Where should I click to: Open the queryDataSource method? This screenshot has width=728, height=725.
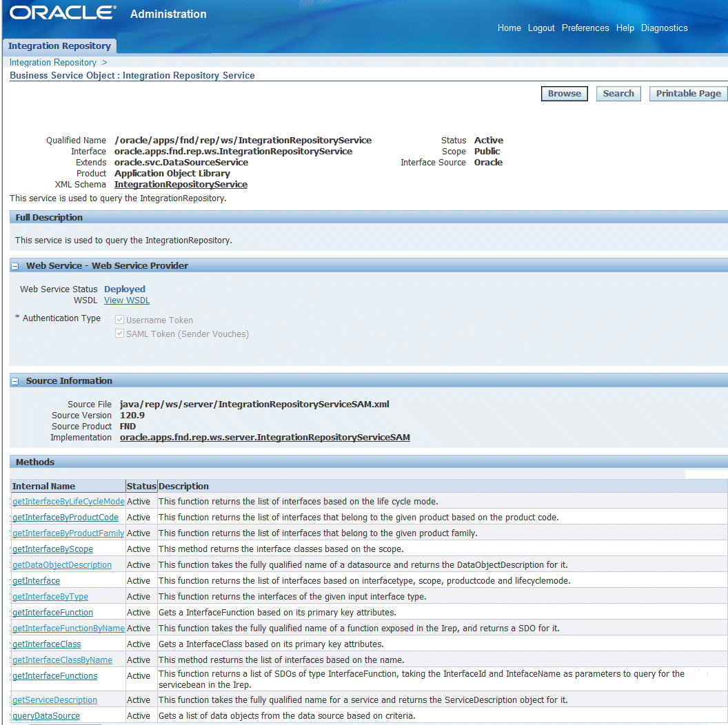tap(46, 716)
